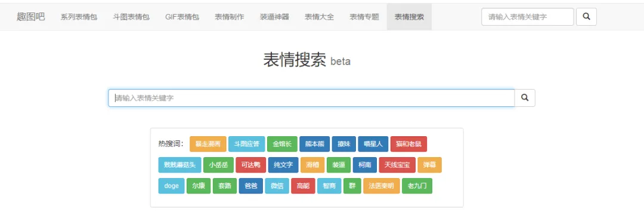Viewport: 644px width, 221px height.
Task: Click the 热搜词 label text
Action: 171,144
